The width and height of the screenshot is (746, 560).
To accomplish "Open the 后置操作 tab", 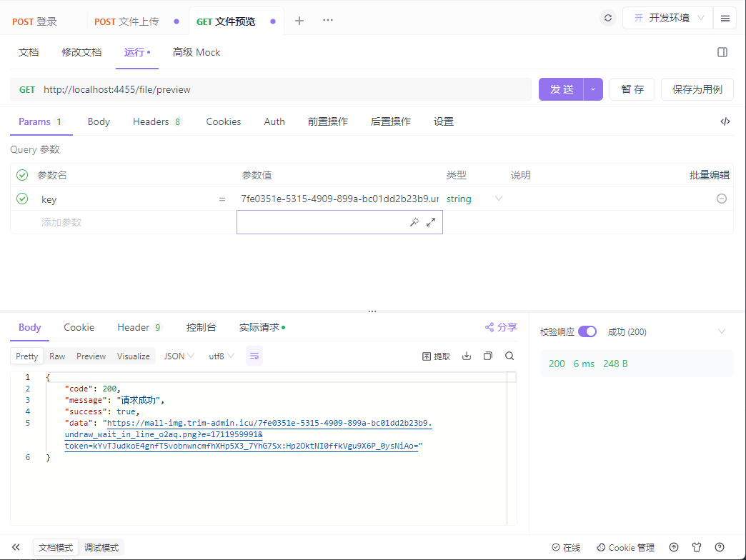I will [391, 121].
